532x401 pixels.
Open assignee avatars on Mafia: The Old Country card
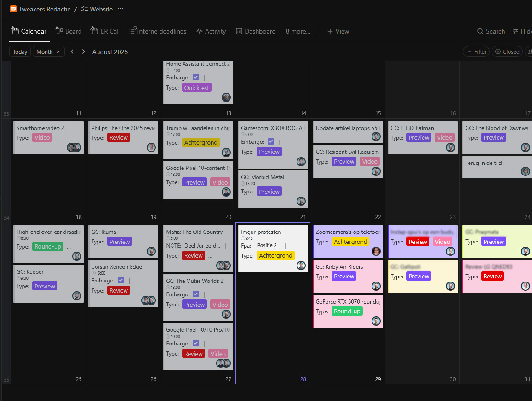point(223,265)
